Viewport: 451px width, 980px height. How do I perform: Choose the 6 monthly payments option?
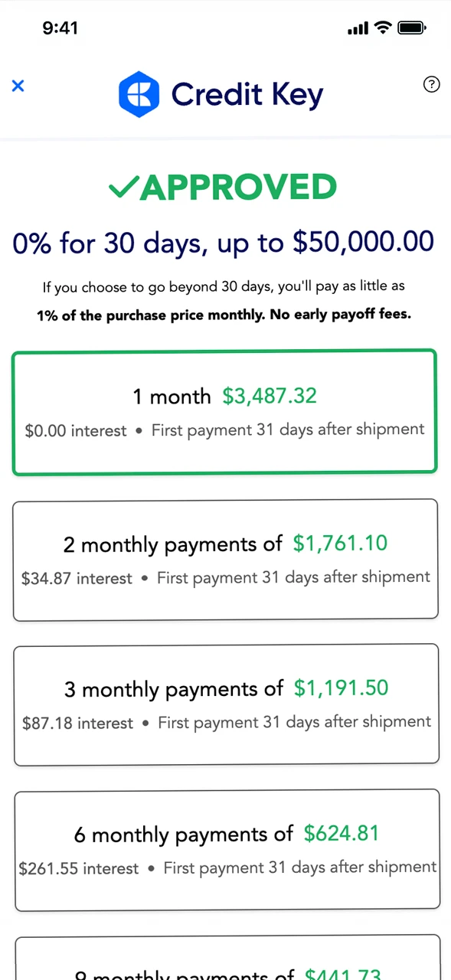227,850
